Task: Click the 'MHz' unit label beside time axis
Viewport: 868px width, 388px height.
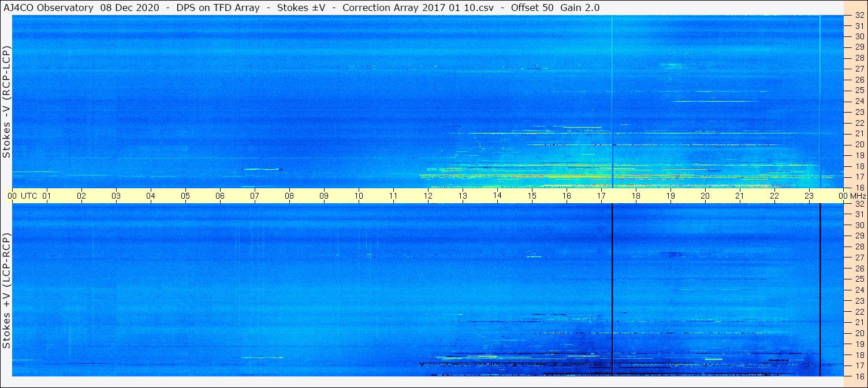Action: pos(858,196)
